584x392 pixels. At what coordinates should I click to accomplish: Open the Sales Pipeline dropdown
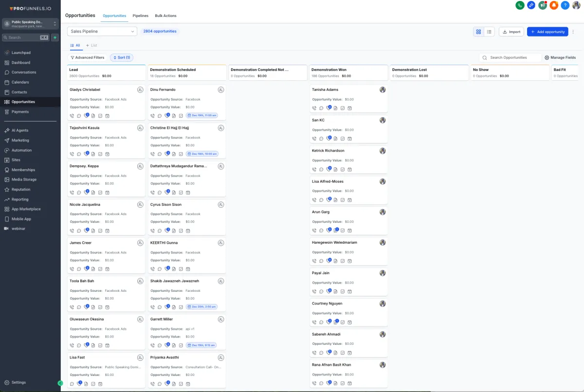[102, 31]
